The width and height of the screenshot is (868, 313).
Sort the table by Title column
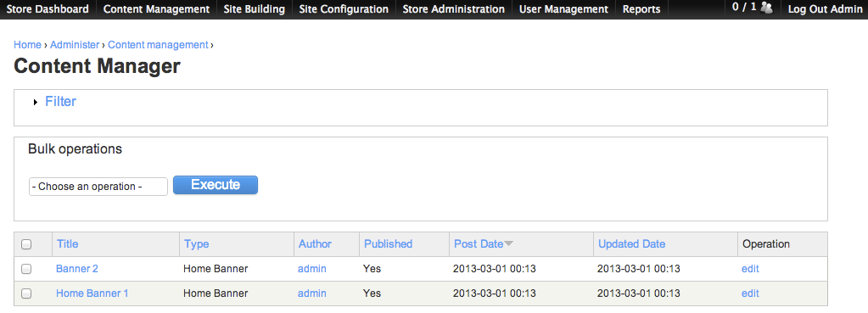pyautogui.click(x=68, y=244)
